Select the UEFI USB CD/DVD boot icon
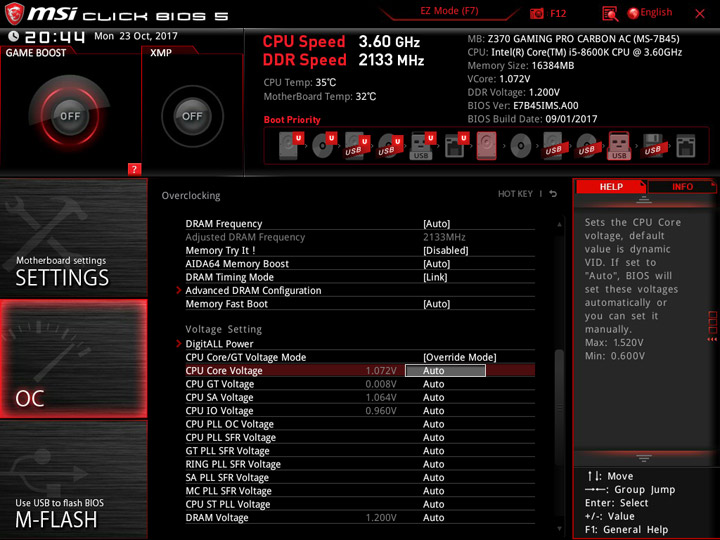Image resolution: width=720 pixels, height=540 pixels. pyautogui.click(x=390, y=146)
